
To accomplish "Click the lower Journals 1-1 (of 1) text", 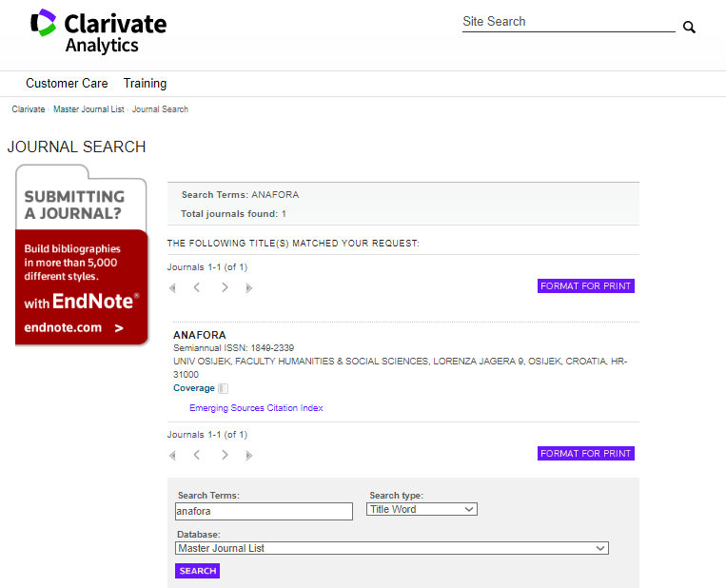I will click(207, 435).
